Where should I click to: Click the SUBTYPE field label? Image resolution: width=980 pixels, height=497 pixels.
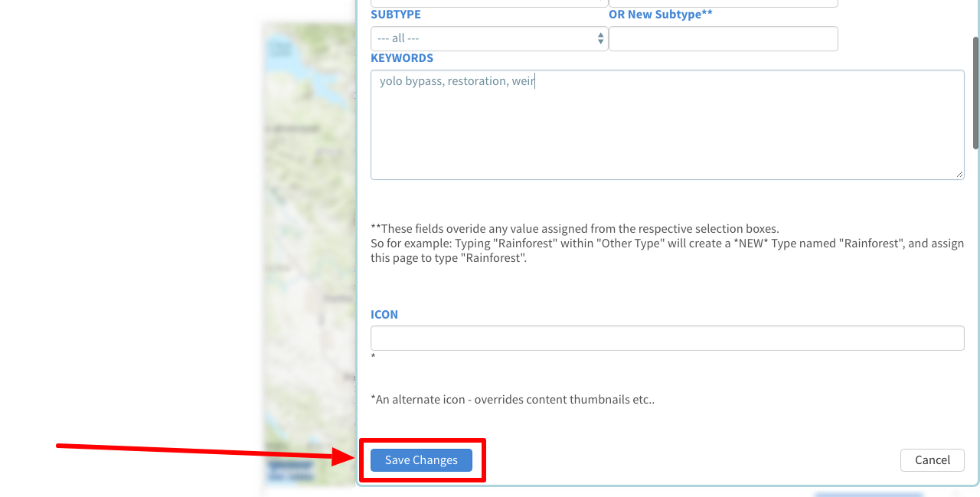pyautogui.click(x=395, y=15)
